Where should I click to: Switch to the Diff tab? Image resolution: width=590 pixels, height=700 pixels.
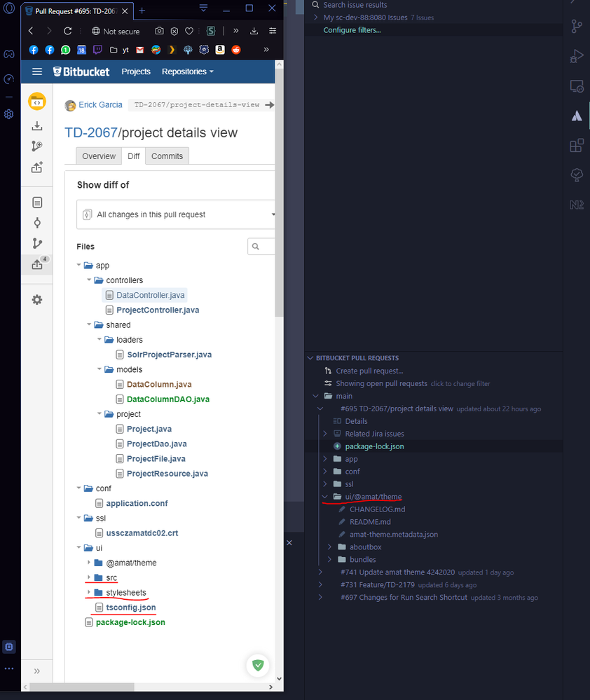[x=133, y=156]
